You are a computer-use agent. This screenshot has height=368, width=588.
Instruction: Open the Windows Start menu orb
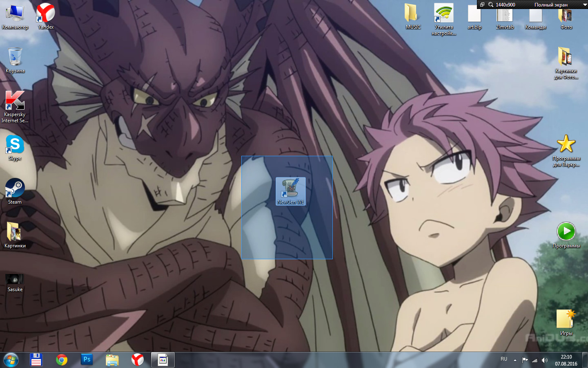[x=11, y=360]
